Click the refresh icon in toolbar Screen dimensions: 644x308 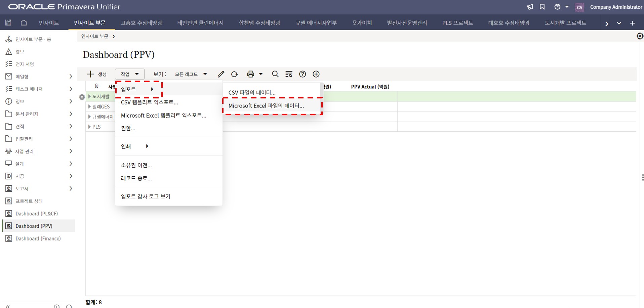(x=235, y=74)
